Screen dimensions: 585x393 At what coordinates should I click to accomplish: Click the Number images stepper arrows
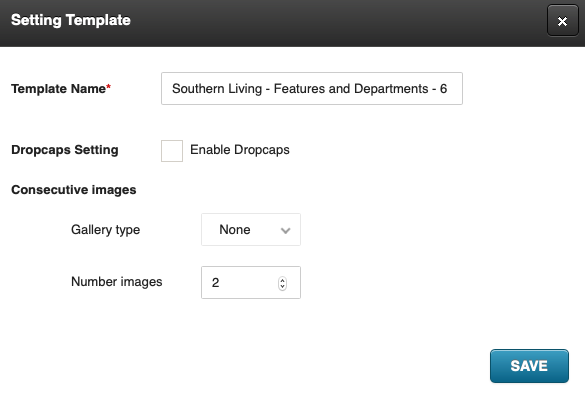(x=282, y=283)
